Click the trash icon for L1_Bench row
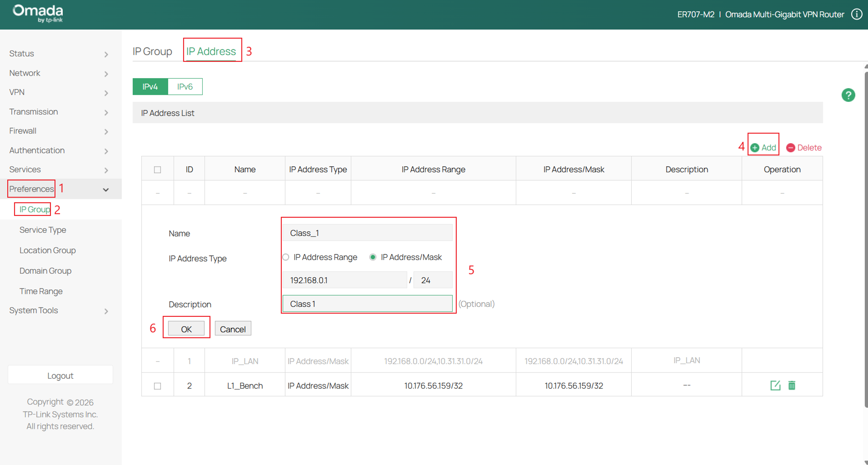This screenshot has width=868, height=465. 791,385
